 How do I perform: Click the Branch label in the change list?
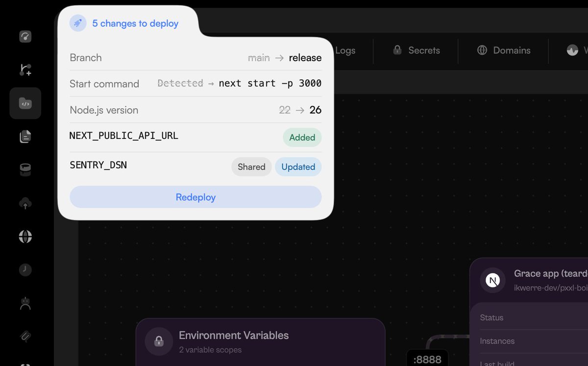[86, 57]
